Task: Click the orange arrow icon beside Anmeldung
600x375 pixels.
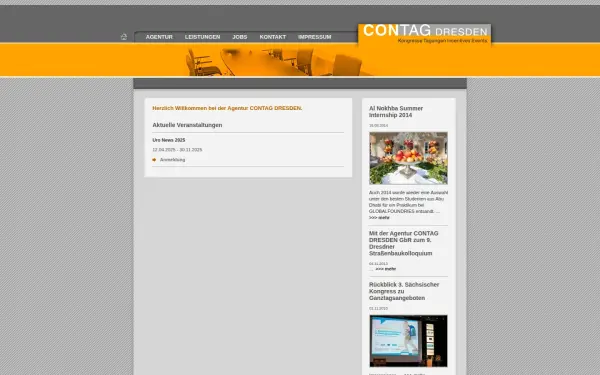Action: (154, 160)
